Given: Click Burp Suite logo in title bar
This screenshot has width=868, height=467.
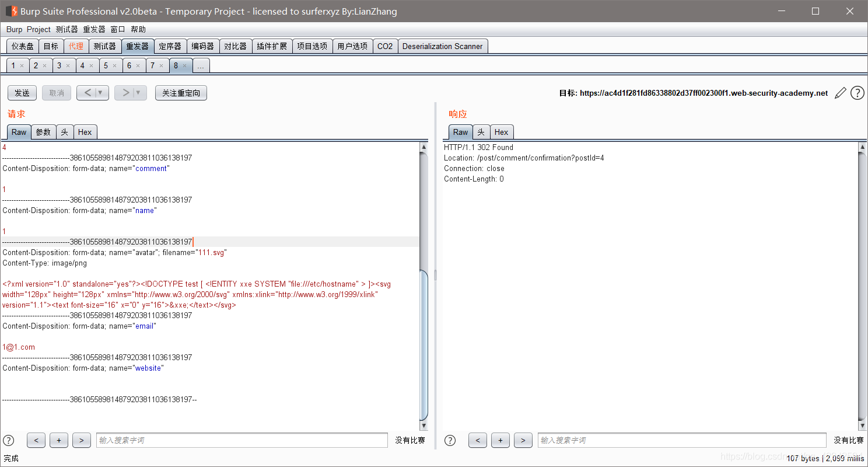Looking at the screenshot, I should pyautogui.click(x=11, y=11).
